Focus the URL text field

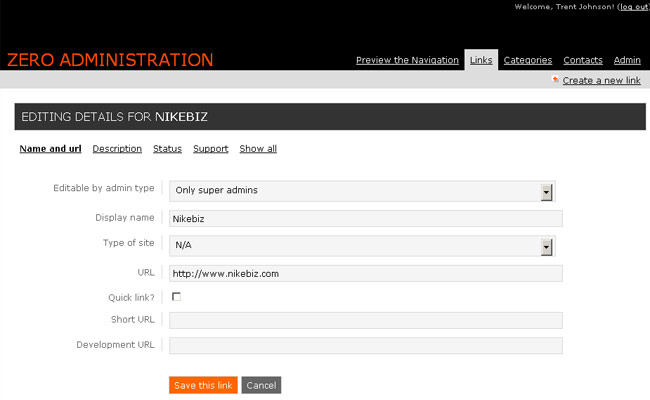(x=365, y=273)
